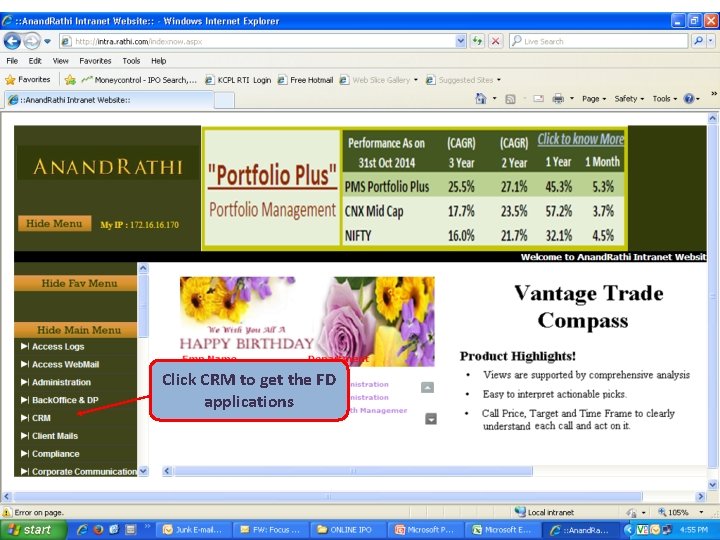Click the Home icon in command bar
The image size is (720, 540).
[481, 98]
